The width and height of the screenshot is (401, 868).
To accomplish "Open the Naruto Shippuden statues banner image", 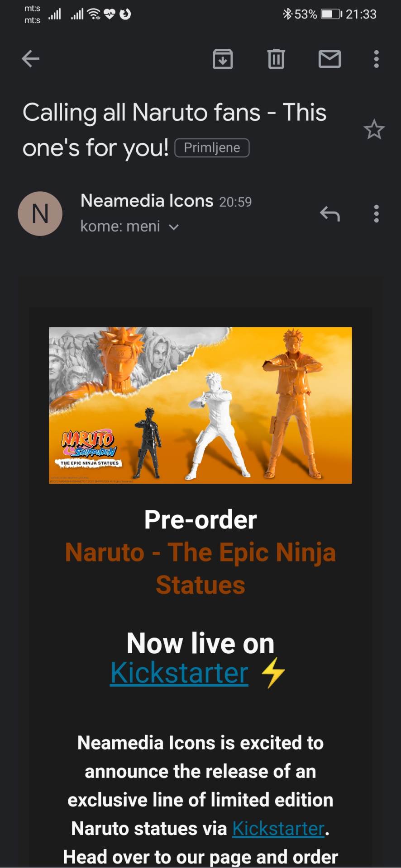I will [200, 405].
